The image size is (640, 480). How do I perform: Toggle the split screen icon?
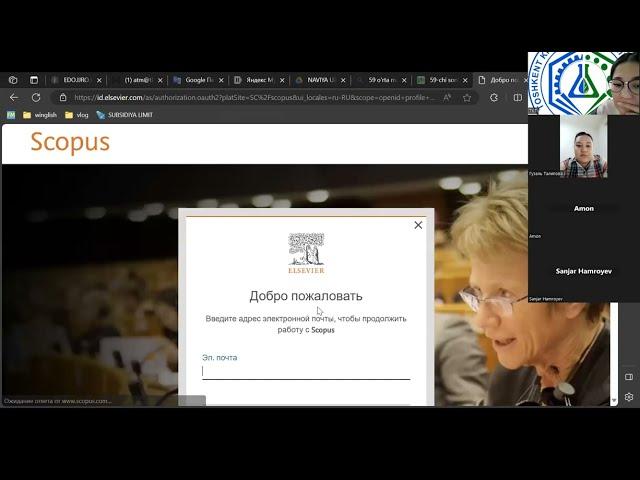pyautogui.click(x=518, y=98)
